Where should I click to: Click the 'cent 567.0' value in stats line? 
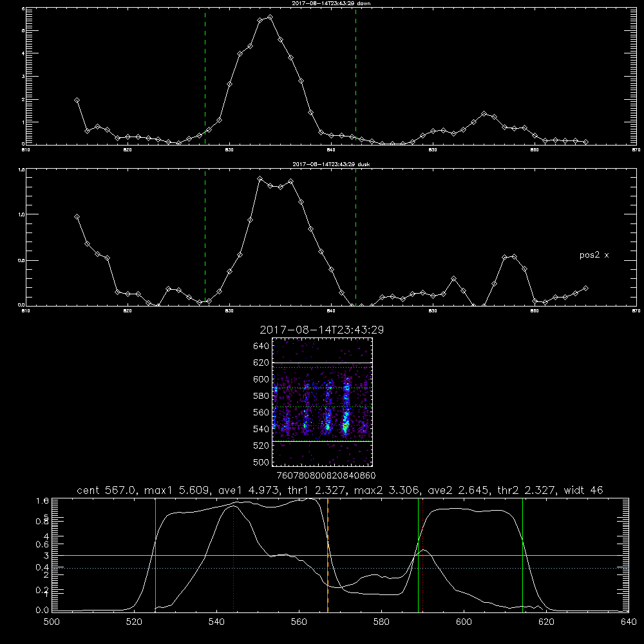point(107,490)
